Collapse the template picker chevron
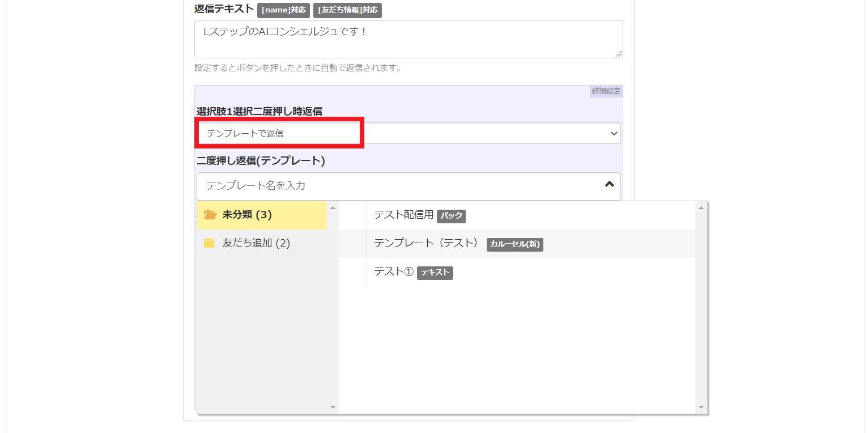The image size is (868, 433). tap(610, 184)
